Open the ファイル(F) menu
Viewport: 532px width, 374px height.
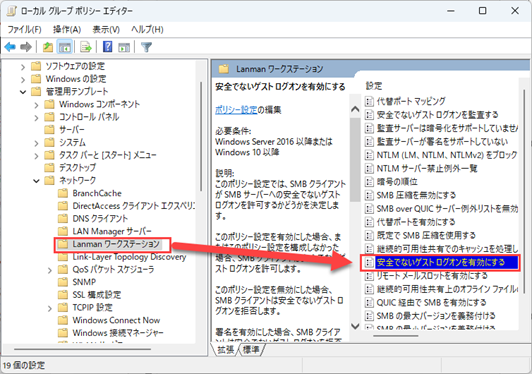24,30
